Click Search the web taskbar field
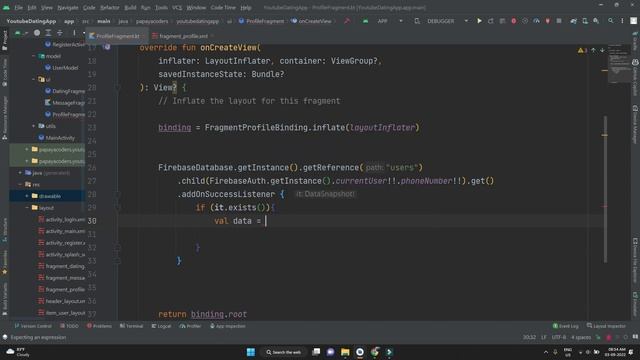 [284, 352]
